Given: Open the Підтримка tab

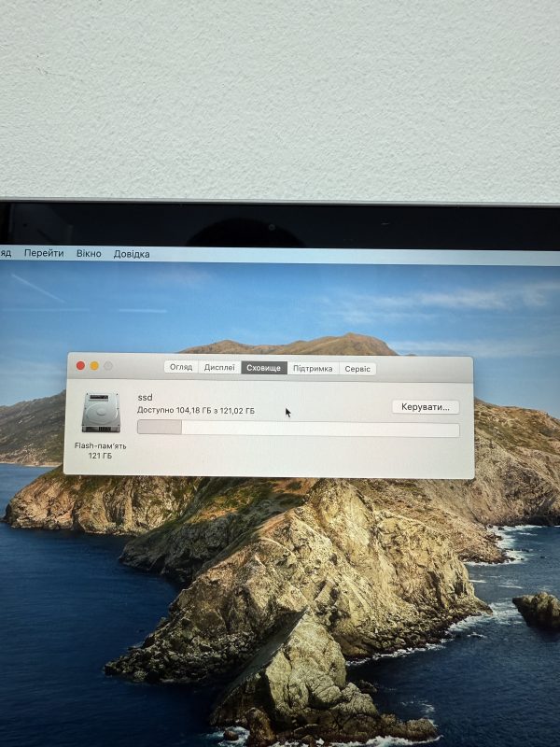Looking at the screenshot, I should tap(313, 368).
